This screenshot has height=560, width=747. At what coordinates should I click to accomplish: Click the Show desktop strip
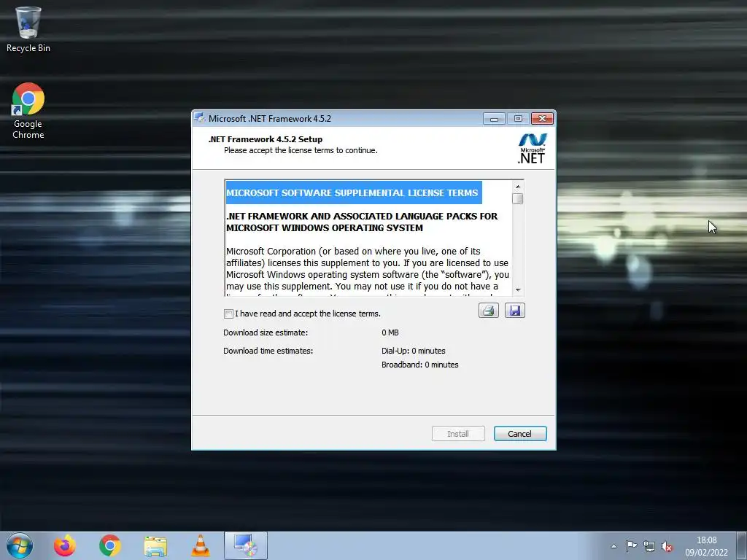click(742, 545)
